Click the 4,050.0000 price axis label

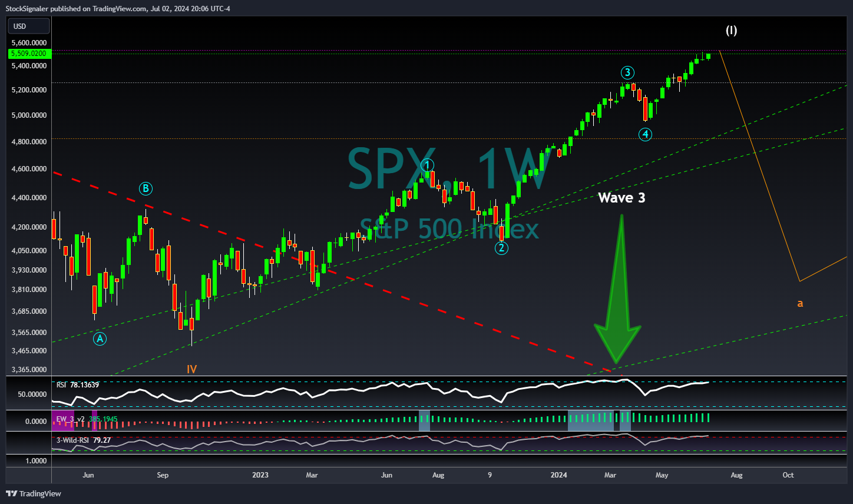[29, 250]
